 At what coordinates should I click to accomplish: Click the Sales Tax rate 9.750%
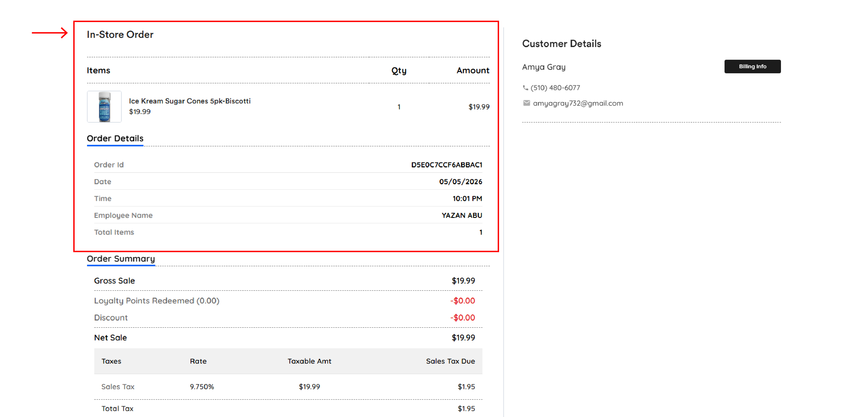201,387
